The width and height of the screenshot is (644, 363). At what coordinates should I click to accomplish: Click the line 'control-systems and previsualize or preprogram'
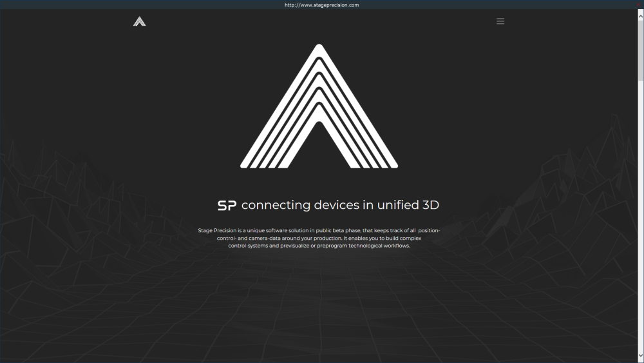coord(319,246)
